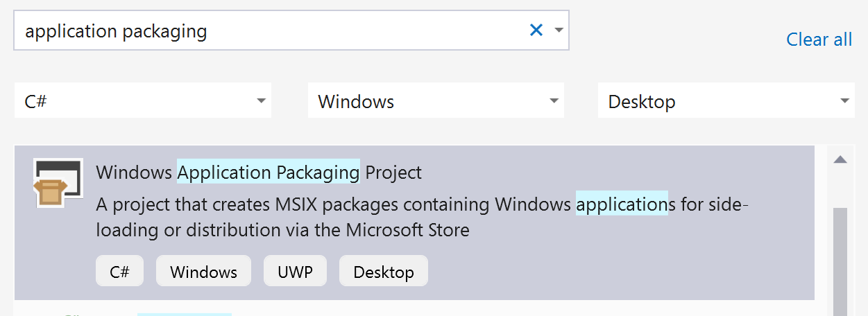
Task: Click the MSIX packages description text
Action: coord(423,217)
